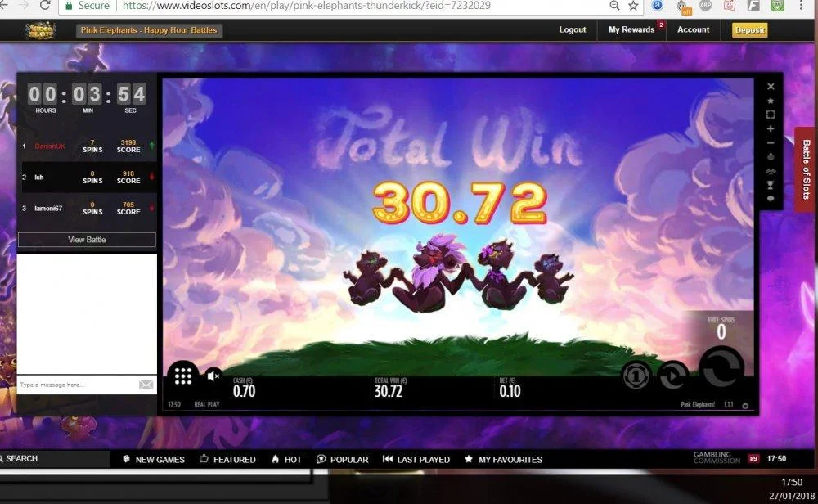Click the ABP adblock extension icon
The image size is (818, 504).
click(x=705, y=5)
